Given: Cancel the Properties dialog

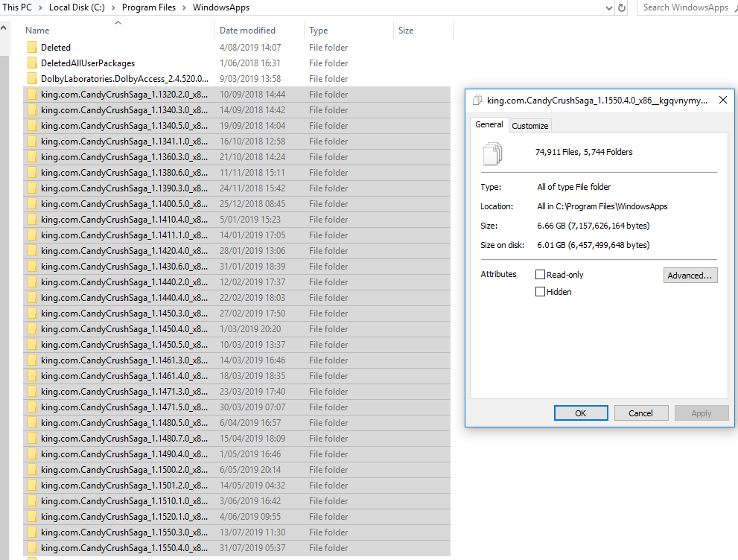Looking at the screenshot, I should point(640,413).
